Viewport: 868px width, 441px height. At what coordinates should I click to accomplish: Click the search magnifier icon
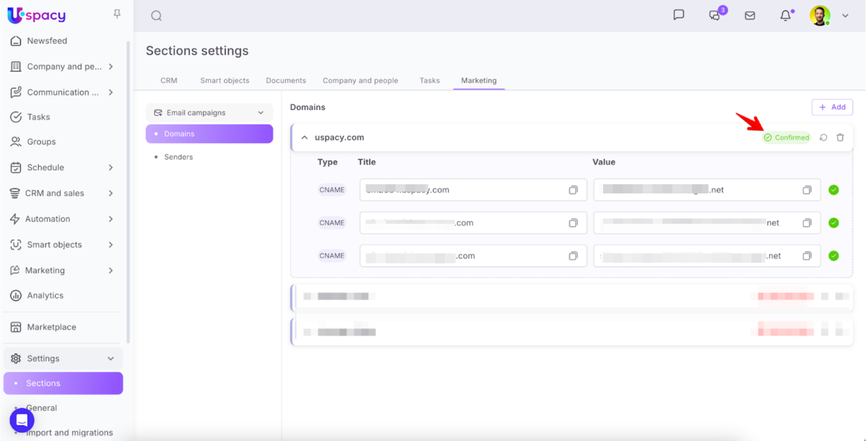coord(156,16)
